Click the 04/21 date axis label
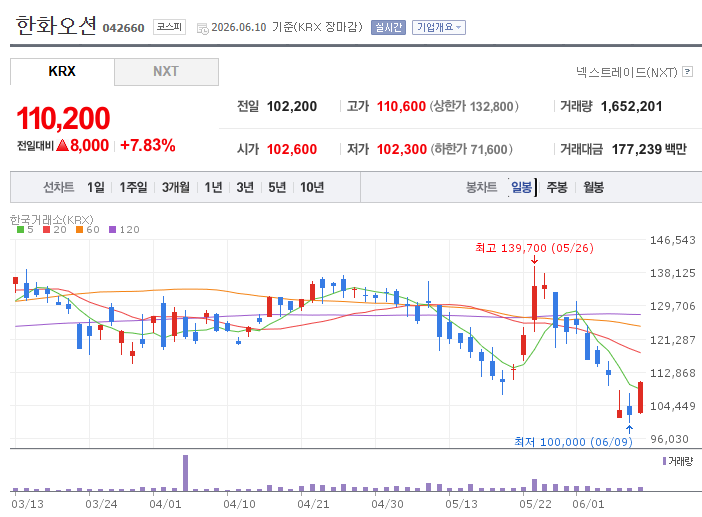This screenshot has width=702, height=517. click(313, 504)
